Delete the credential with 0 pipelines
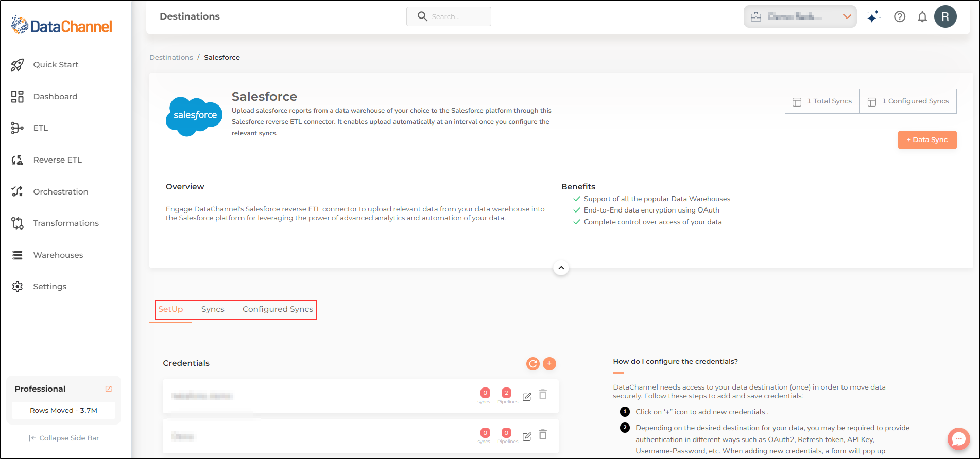980x459 pixels. click(x=543, y=435)
